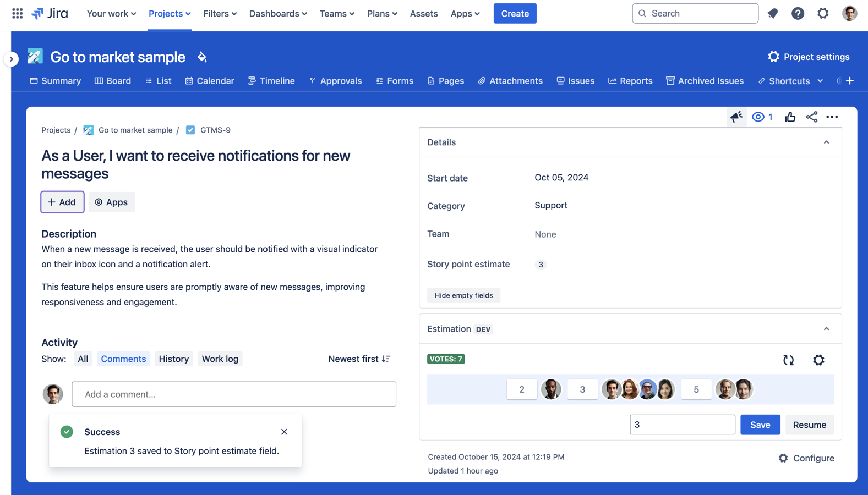Click the GTMS-9 task type icon in breadcrumb

pos(190,130)
